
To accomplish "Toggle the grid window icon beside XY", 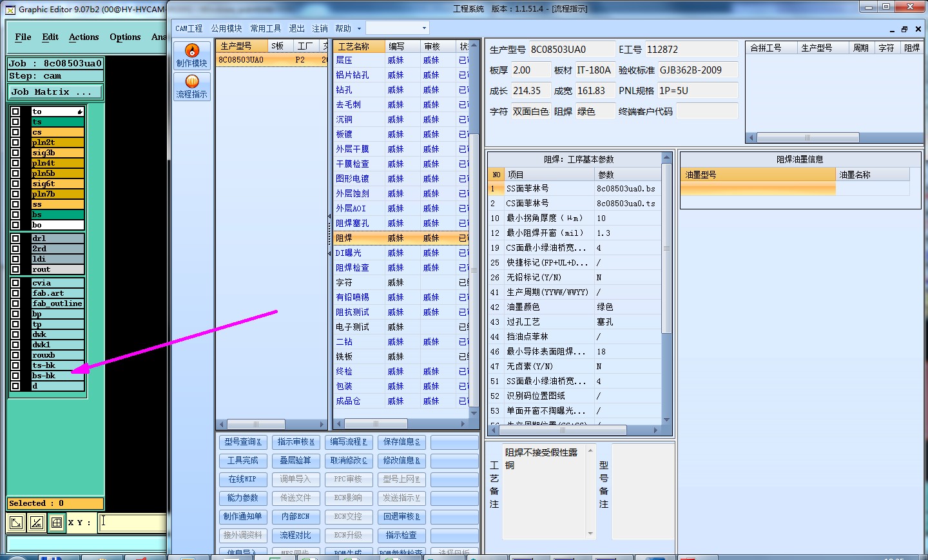I will pyautogui.click(x=57, y=523).
